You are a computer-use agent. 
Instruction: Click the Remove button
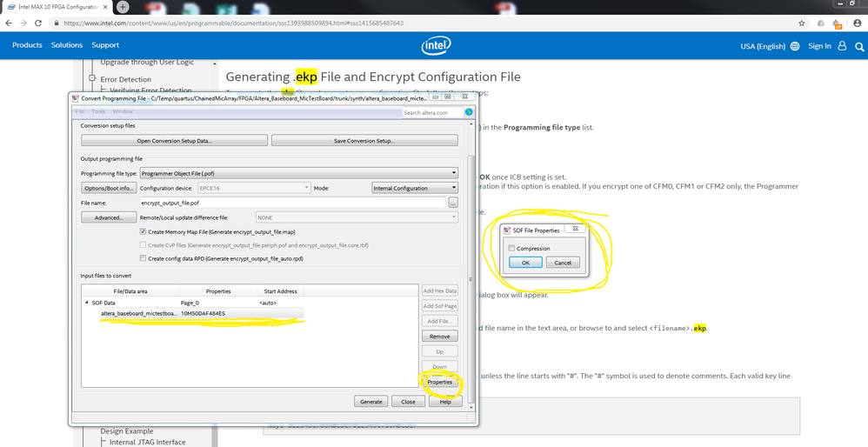[x=439, y=337]
